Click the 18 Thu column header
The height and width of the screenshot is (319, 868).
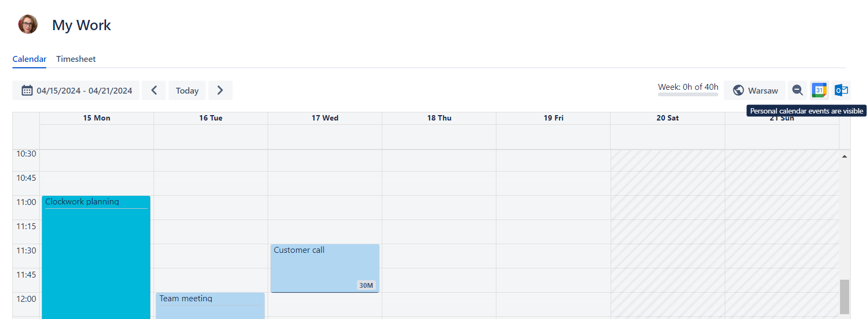[x=439, y=118]
